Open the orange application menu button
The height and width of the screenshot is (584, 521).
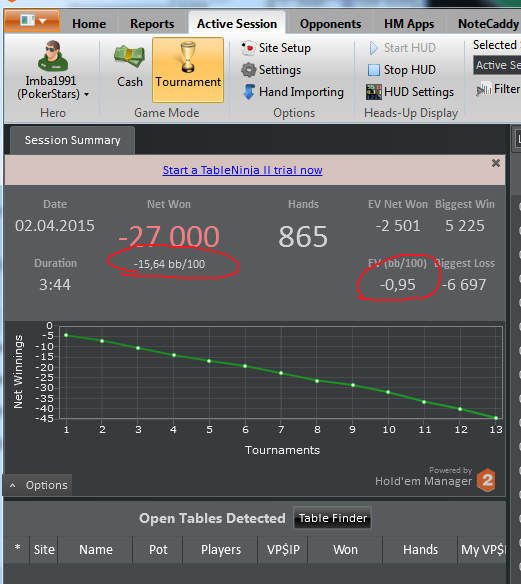click(32, 20)
